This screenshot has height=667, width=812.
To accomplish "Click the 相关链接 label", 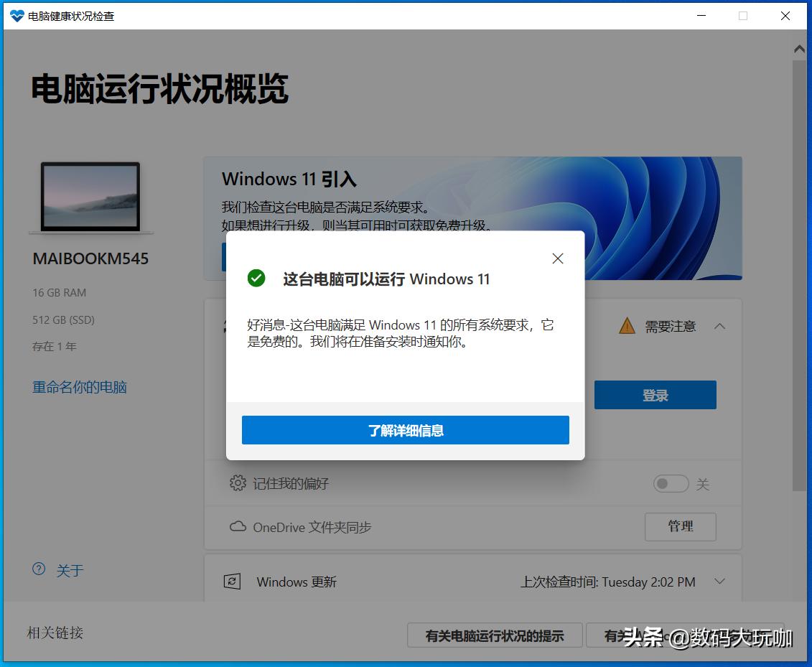I will tap(55, 633).
